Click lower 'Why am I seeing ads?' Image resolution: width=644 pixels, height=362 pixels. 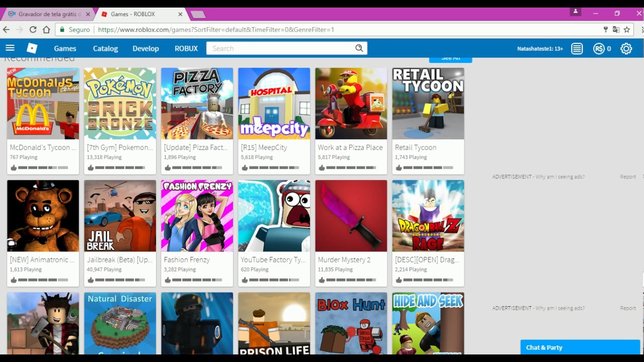coord(560,308)
